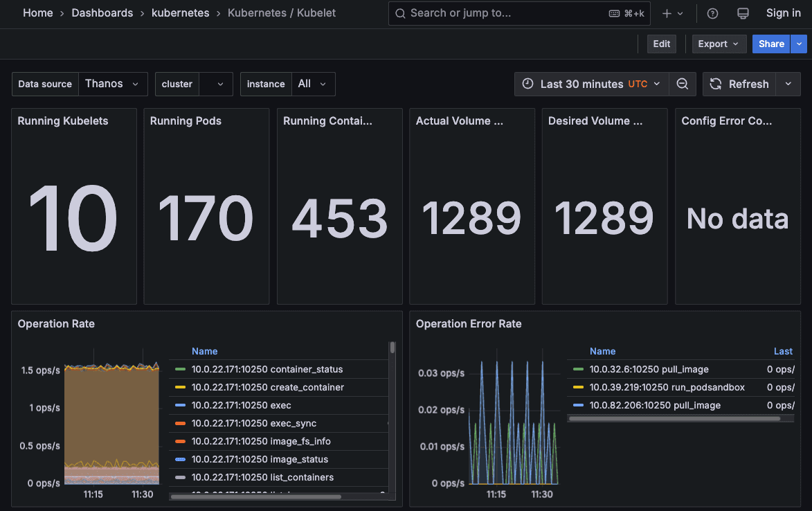The width and height of the screenshot is (812, 511).
Task: Click Kubernetes / Kubelet breadcrumb
Action: (282, 13)
